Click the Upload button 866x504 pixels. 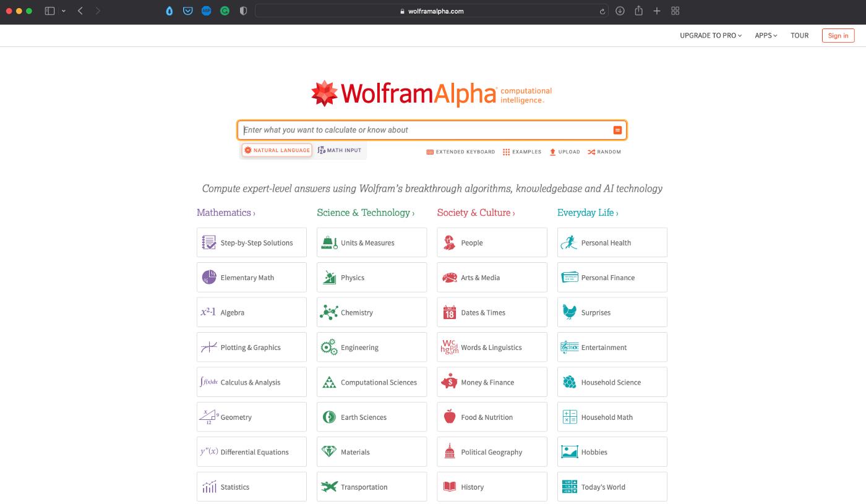[565, 152]
